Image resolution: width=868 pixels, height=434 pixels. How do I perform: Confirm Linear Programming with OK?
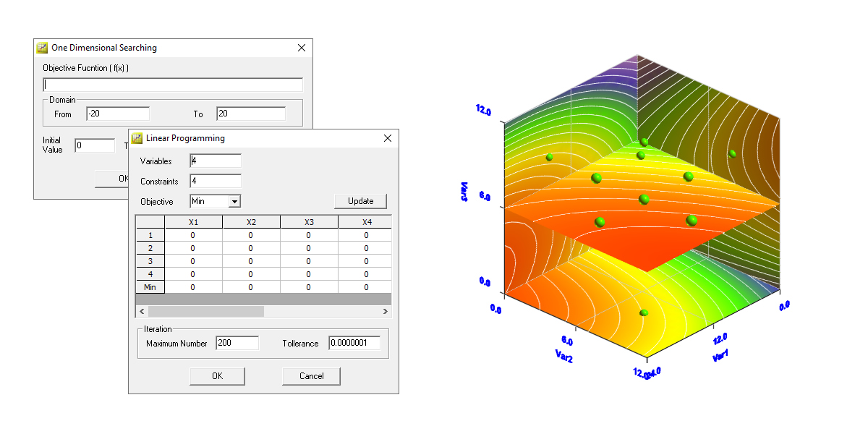tap(217, 376)
